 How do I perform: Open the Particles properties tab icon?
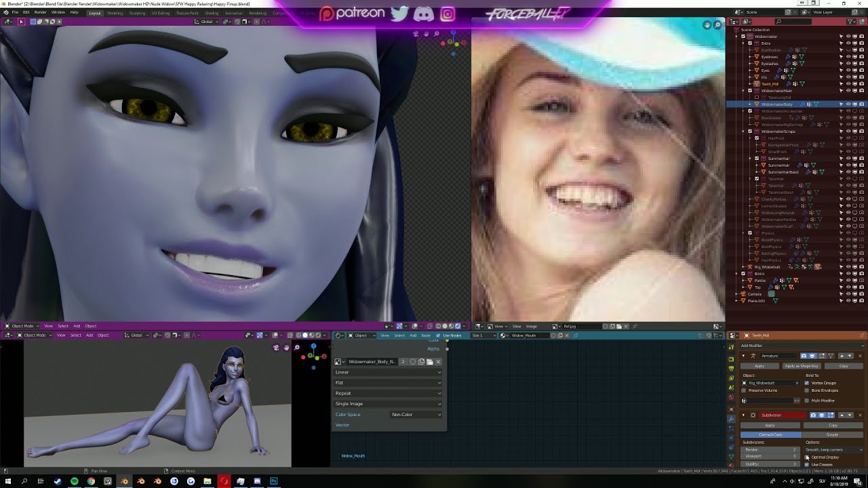click(731, 428)
